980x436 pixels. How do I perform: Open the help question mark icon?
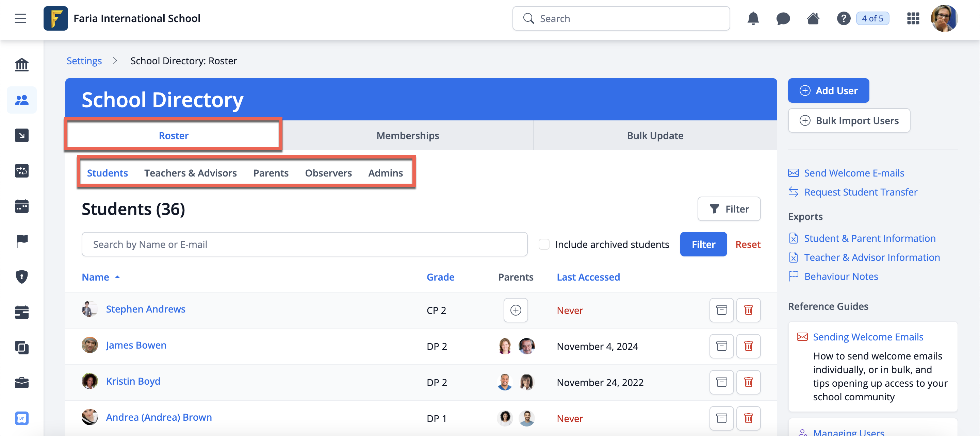click(843, 18)
